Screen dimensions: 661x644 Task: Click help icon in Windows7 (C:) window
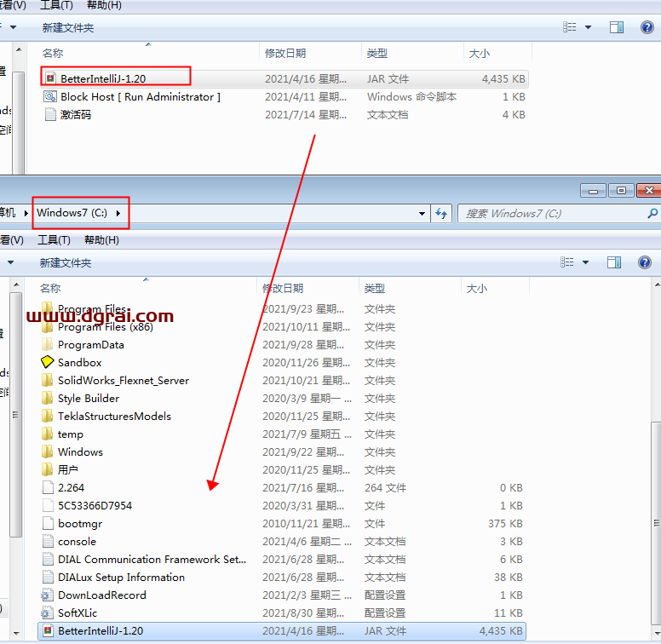click(x=644, y=262)
